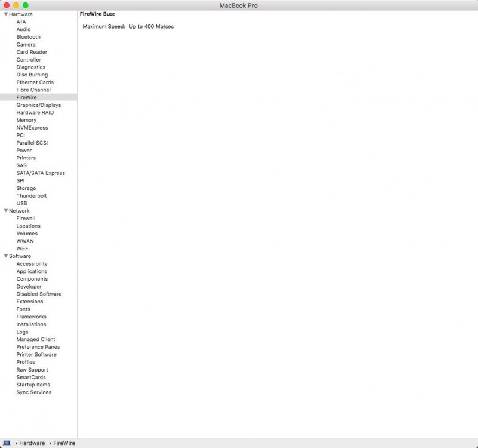Open Profiles in the sidebar
The image size is (478, 448).
pyautogui.click(x=26, y=362)
